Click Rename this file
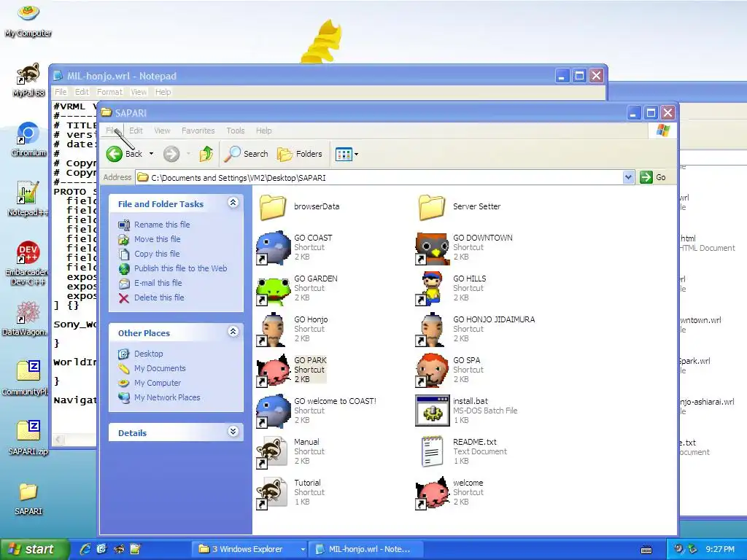This screenshot has width=747, height=560. [x=162, y=225]
